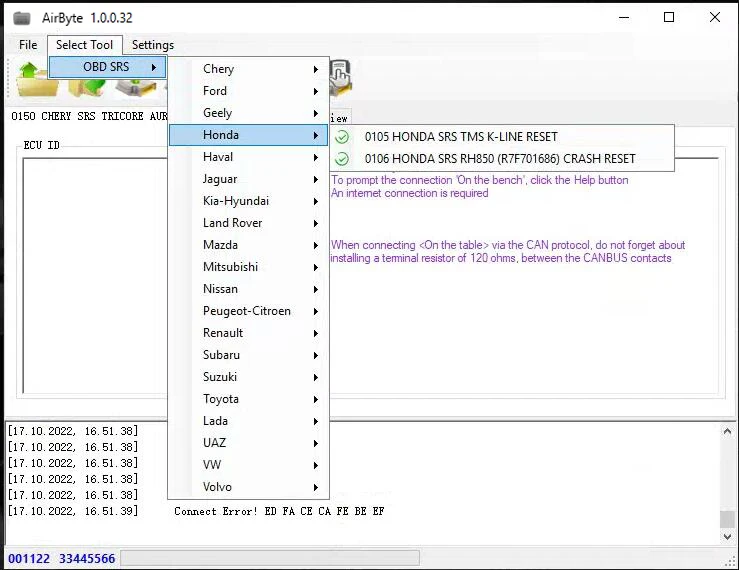739x570 pixels.
Task: Expand the Geely submenu
Action: coord(248,113)
